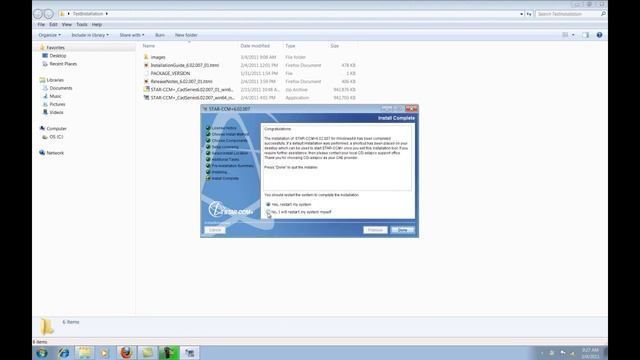Click the InstallationGuide Firefox document icon
Viewport: 640px width, 360px height.
(x=146, y=65)
